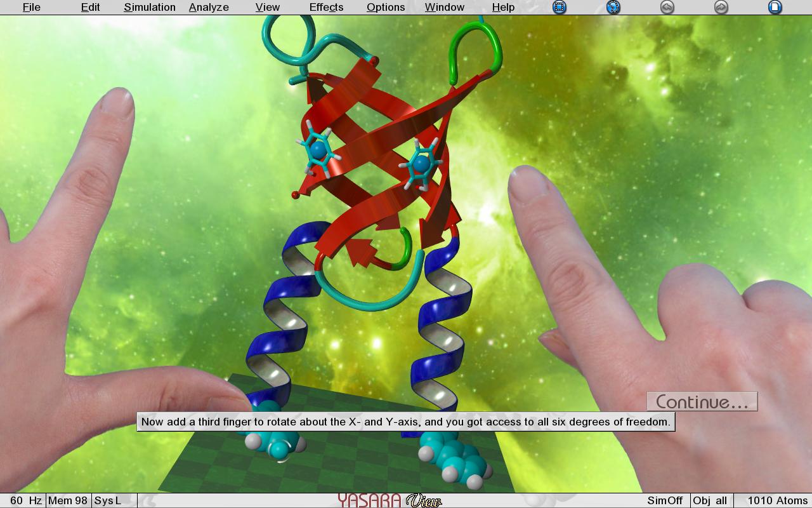The image size is (812, 508).
Task: Click the redo arrow icon
Action: coord(721,8)
